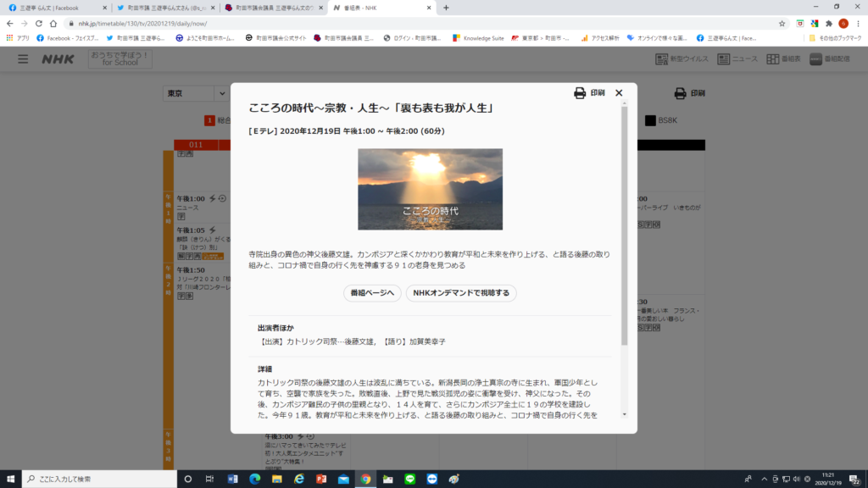This screenshot has width=868, height=488.
Task: Launch Word from the taskbar
Action: [232, 480]
